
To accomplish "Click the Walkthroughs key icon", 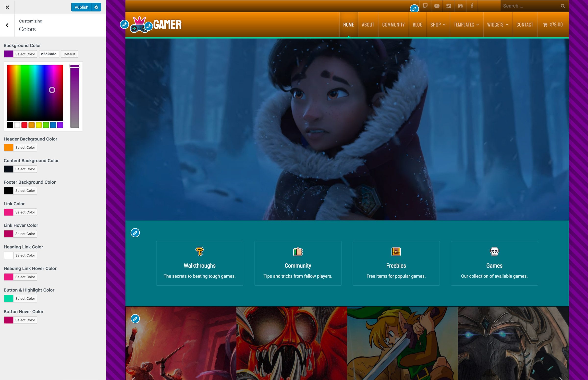I will point(199,252).
